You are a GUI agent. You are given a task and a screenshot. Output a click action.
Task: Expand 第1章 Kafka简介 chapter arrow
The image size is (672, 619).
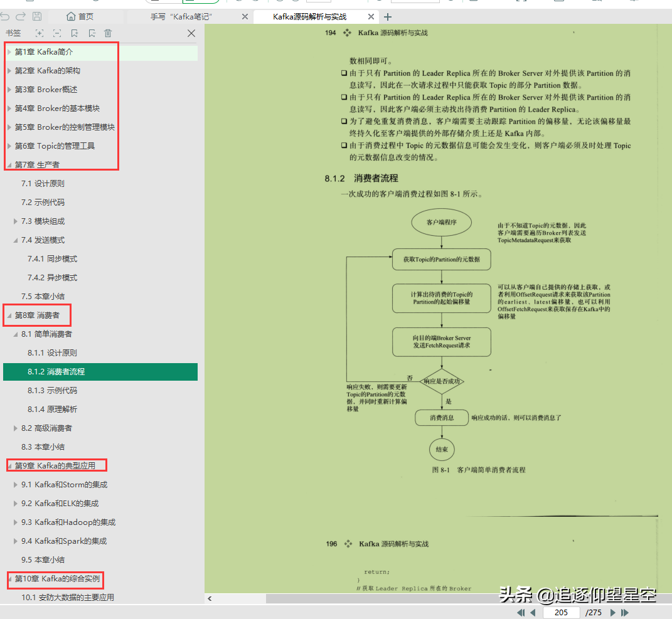click(9, 52)
